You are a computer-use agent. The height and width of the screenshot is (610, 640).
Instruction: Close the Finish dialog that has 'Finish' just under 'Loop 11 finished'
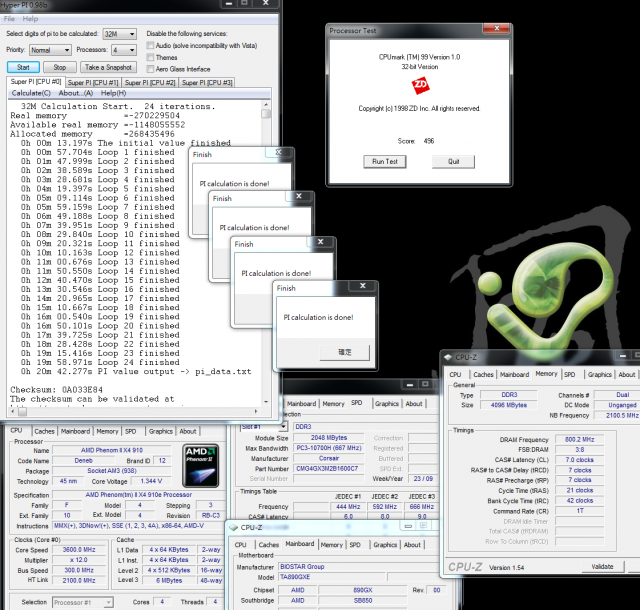(320, 242)
